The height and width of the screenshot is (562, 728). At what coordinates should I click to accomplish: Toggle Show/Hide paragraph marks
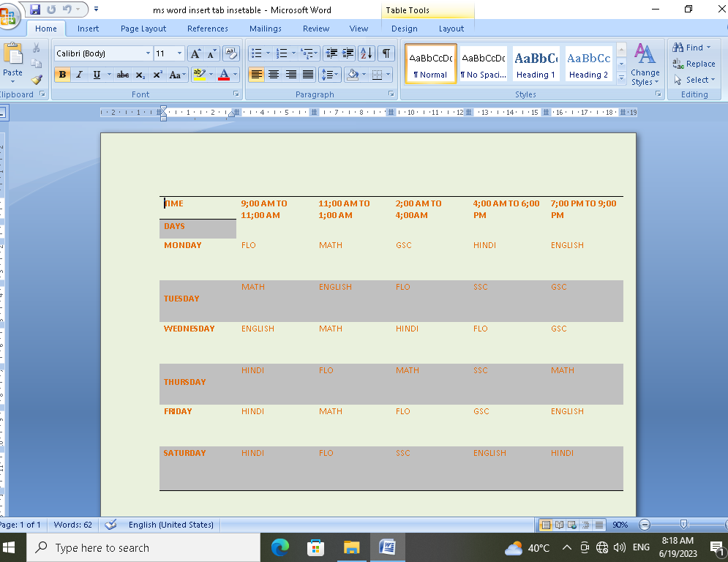pyautogui.click(x=386, y=53)
